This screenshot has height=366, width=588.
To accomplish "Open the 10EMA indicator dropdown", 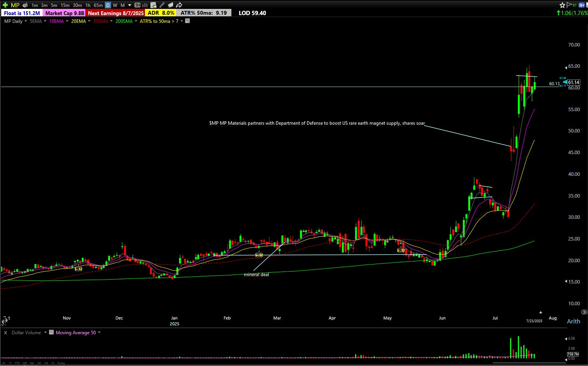I will tap(67, 21).
